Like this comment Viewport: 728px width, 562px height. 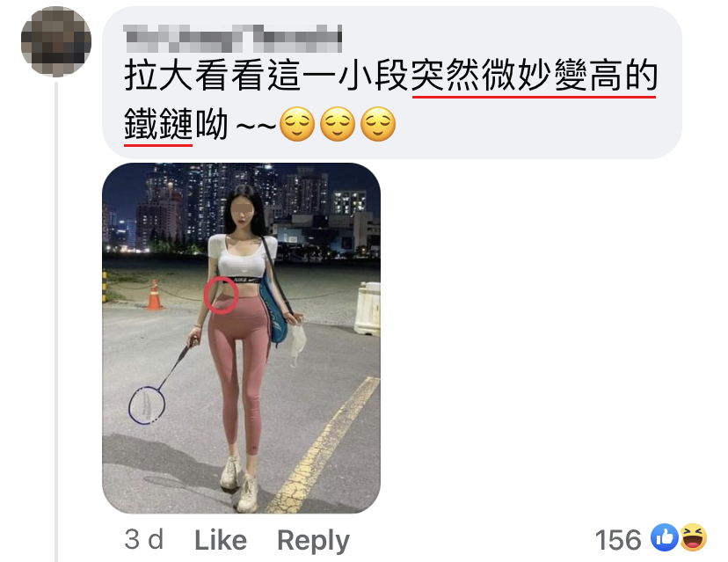pos(221,540)
